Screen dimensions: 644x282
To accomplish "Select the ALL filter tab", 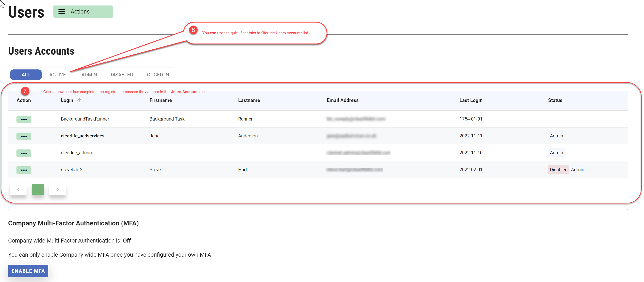I will click(26, 75).
